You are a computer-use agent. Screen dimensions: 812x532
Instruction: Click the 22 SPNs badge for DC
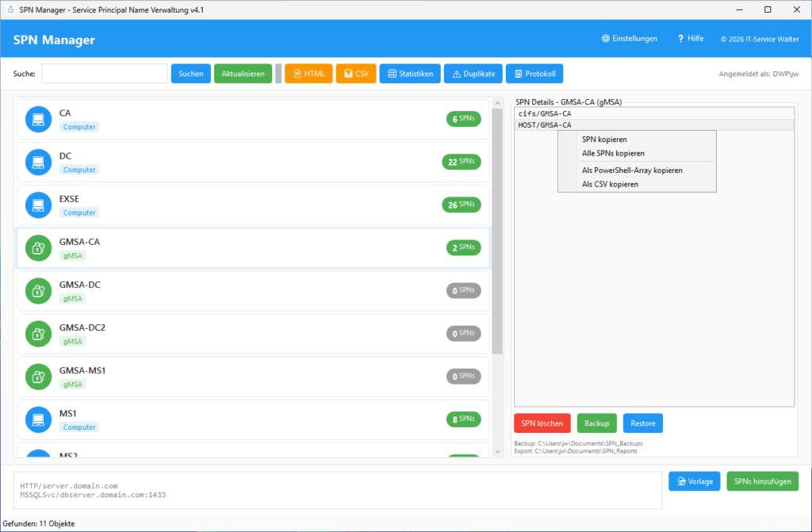point(461,162)
